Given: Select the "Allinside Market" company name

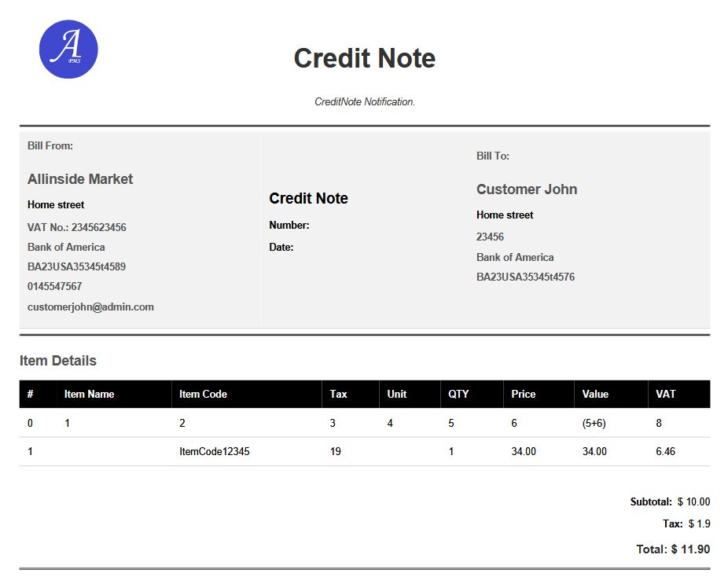Looking at the screenshot, I should tap(80, 179).
